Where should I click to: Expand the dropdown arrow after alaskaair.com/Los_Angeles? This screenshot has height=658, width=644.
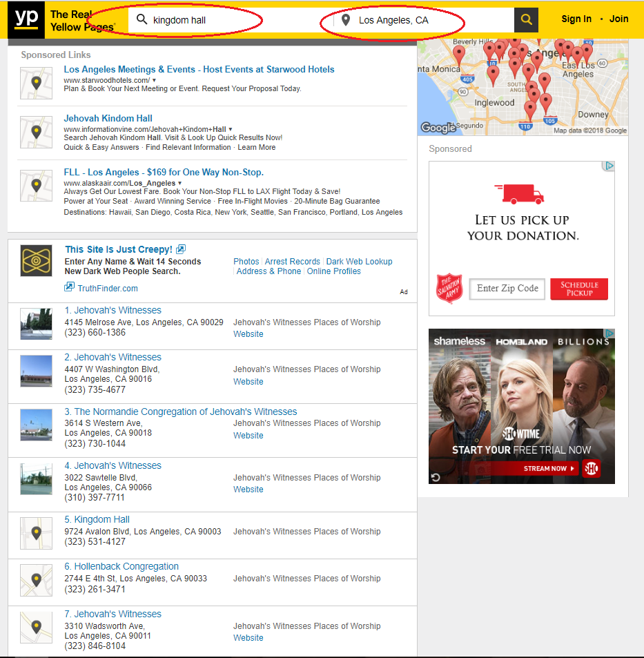coord(180,183)
